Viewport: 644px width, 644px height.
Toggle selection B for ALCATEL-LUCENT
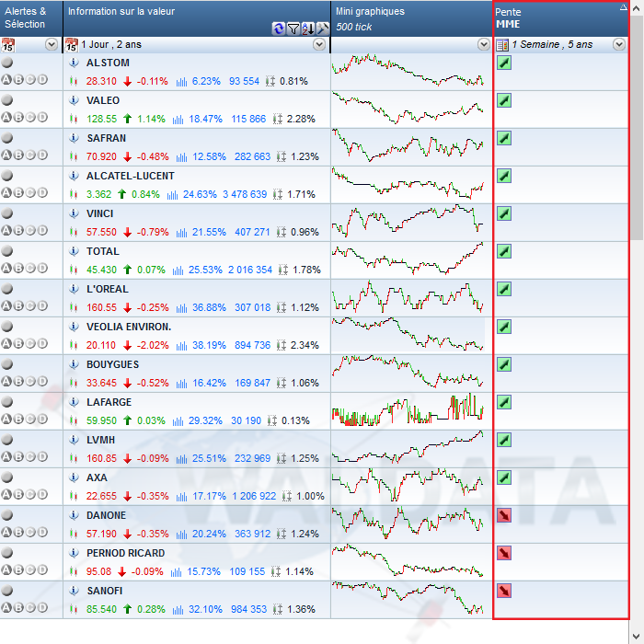[x=18, y=192]
